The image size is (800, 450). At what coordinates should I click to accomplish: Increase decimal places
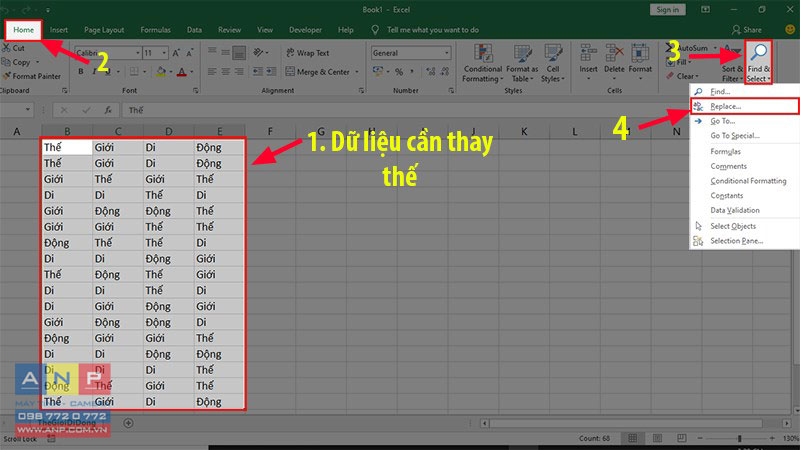pos(431,72)
